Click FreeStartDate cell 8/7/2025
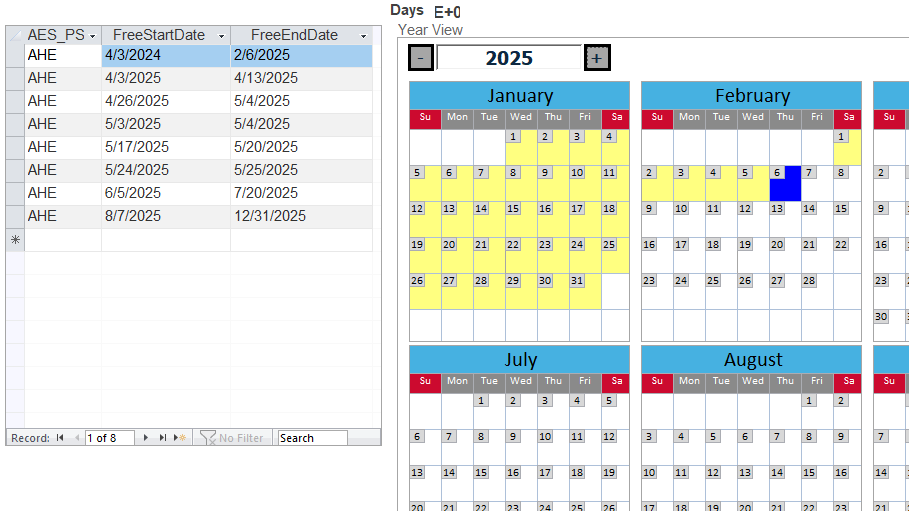This screenshot has width=909, height=511. 166,216
